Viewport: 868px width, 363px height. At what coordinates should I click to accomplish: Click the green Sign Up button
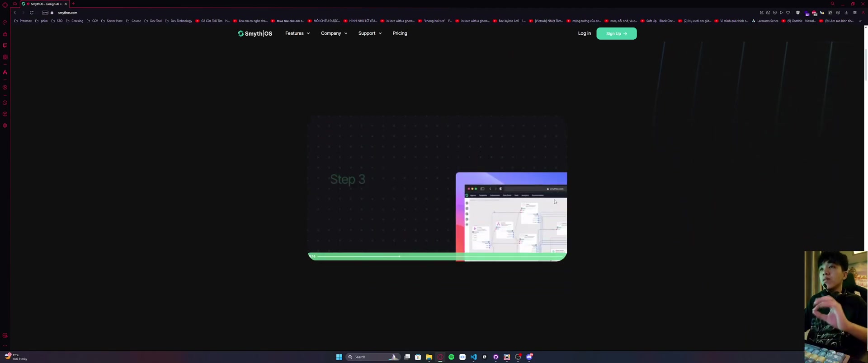(617, 33)
